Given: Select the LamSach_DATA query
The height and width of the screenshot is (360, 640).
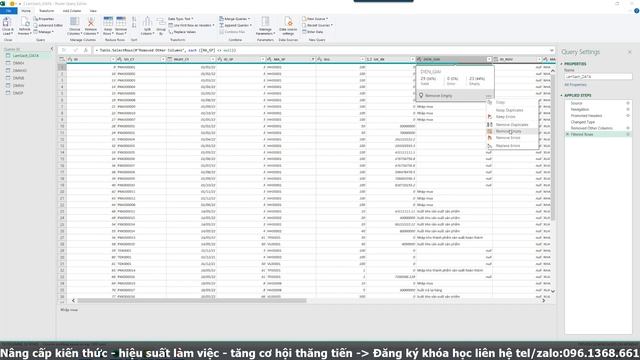Looking at the screenshot, I should (x=26, y=56).
